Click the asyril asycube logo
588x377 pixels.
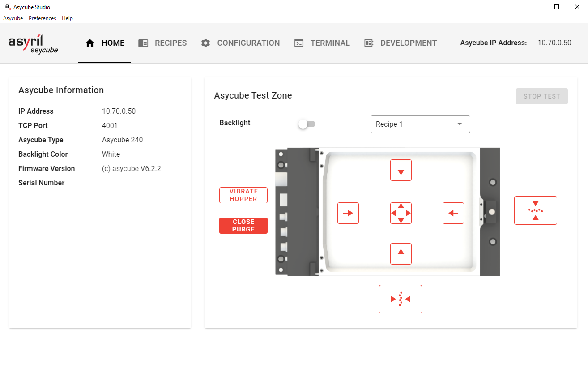pos(33,44)
